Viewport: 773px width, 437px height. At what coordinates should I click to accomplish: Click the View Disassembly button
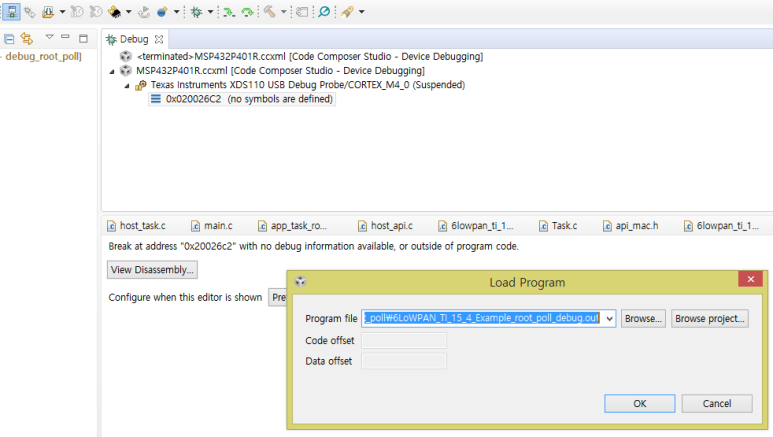pyautogui.click(x=153, y=270)
